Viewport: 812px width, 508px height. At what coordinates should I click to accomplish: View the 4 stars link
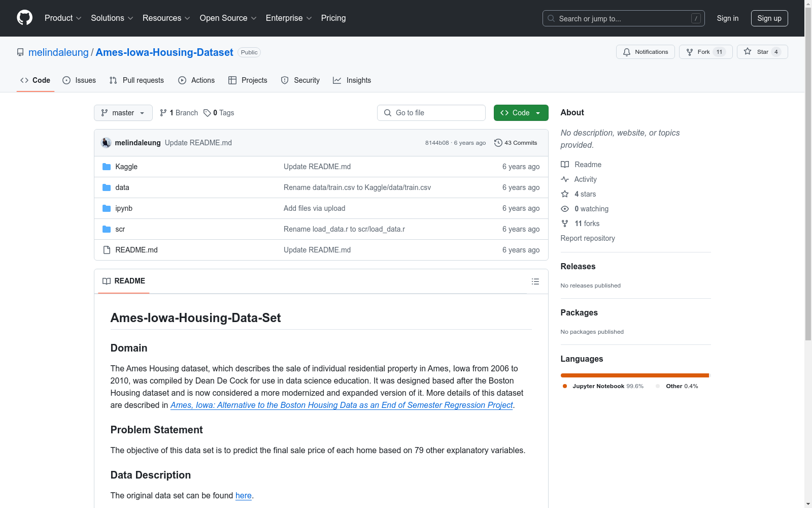pos(579,194)
